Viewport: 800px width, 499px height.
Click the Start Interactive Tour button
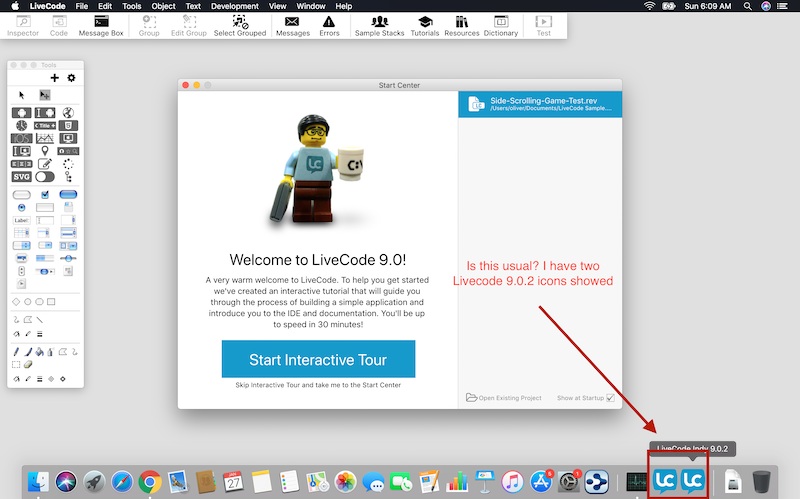(318, 359)
